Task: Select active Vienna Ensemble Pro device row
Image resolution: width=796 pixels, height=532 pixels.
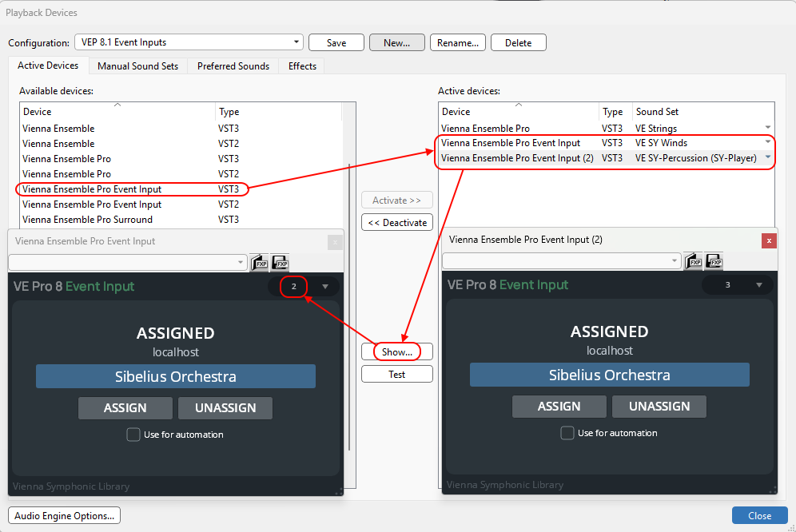Action: pyautogui.click(x=606, y=129)
